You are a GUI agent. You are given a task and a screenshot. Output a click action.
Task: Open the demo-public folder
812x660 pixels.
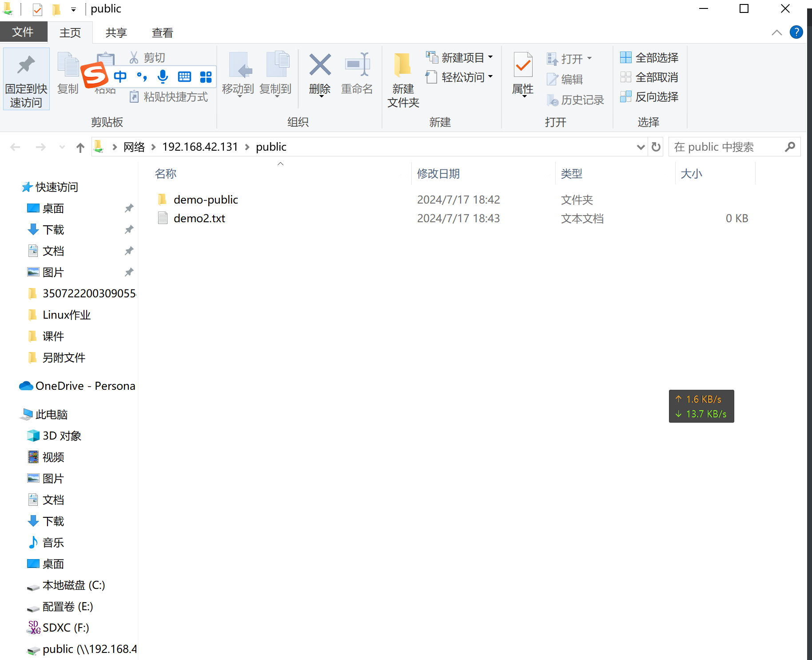coord(205,199)
